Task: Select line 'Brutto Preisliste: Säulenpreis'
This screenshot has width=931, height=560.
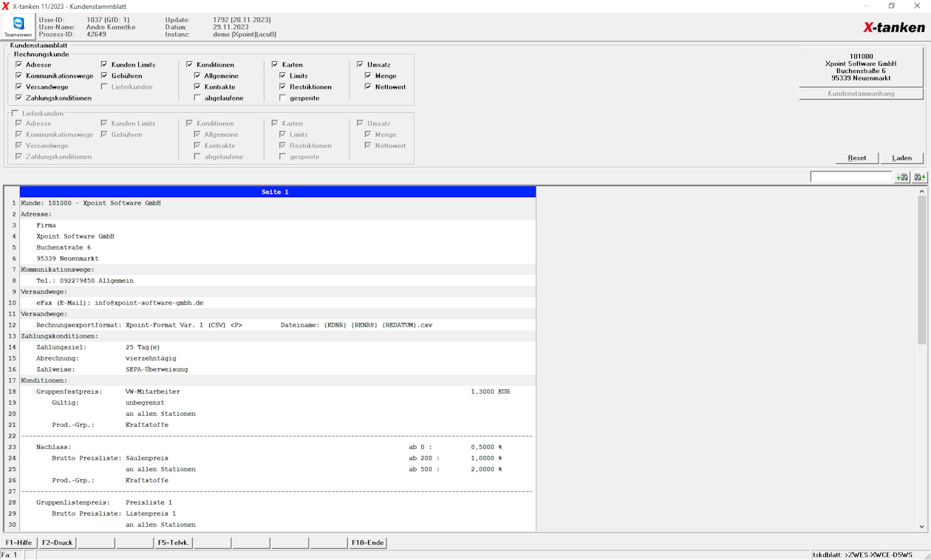Action: [277, 458]
